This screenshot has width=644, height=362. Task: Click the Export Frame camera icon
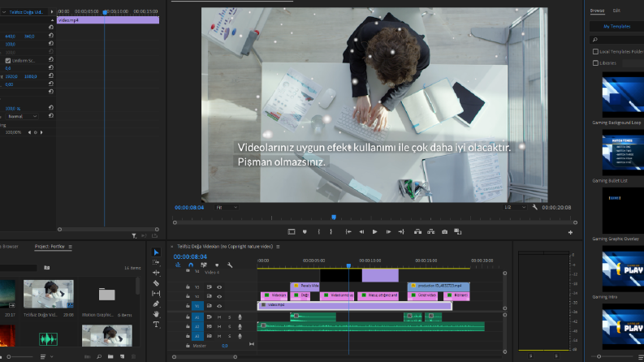[444, 232]
